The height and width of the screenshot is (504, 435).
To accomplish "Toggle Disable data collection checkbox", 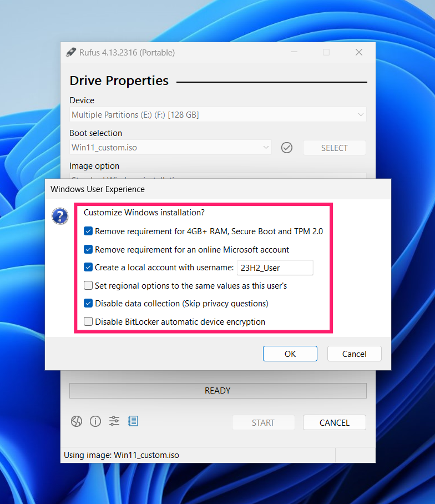I will tap(88, 303).
